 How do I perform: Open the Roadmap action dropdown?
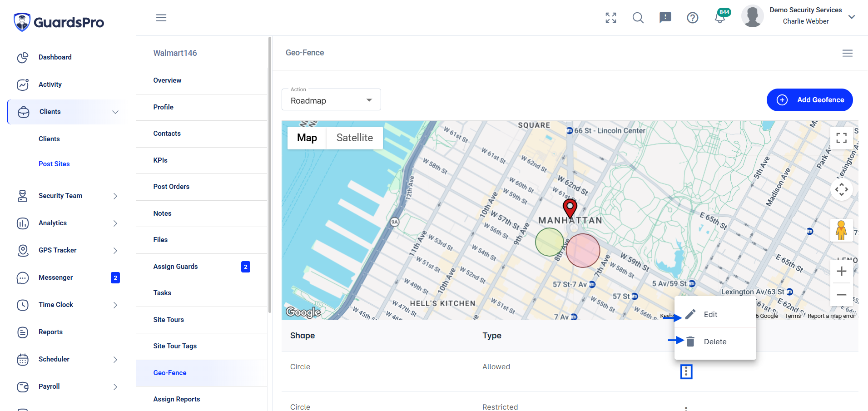click(x=331, y=100)
